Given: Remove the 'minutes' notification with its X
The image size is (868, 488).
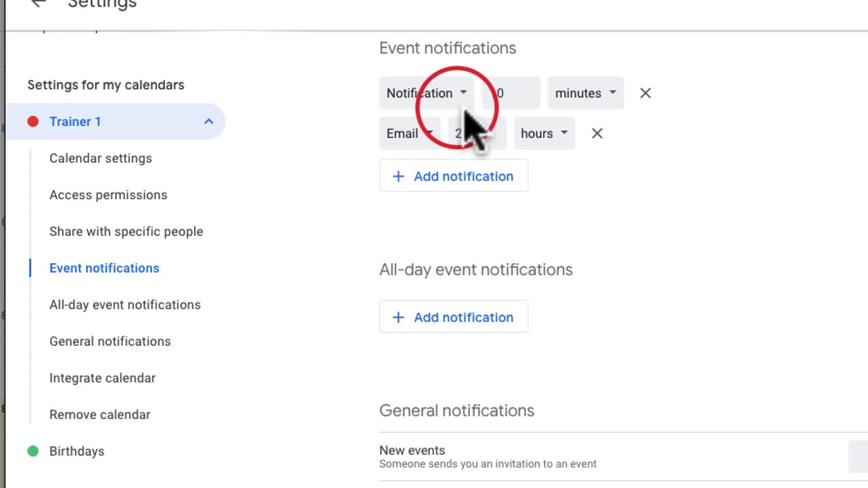Looking at the screenshot, I should [x=645, y=93].
